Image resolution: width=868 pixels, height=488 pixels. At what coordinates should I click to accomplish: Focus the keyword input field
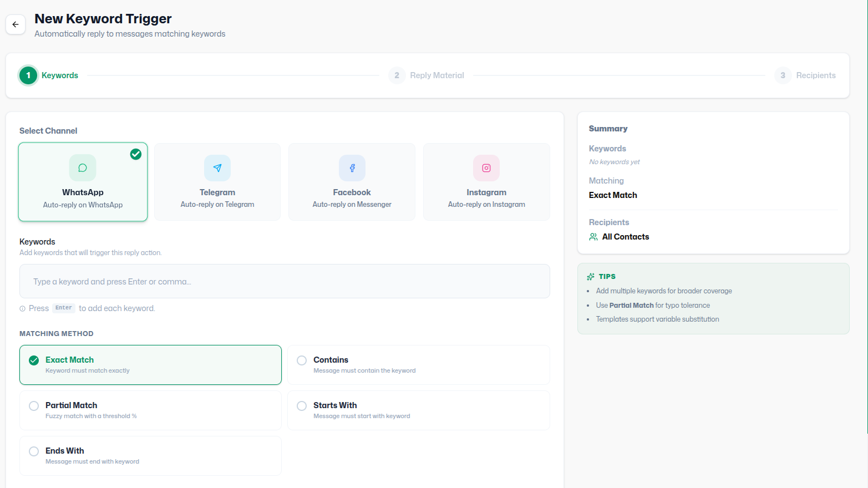click(285, 281)
